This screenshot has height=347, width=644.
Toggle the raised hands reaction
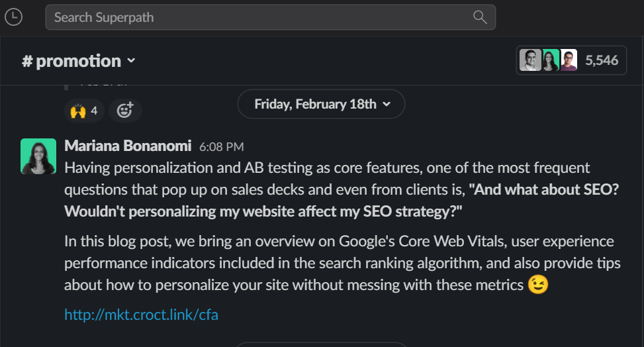click(84, 111)
